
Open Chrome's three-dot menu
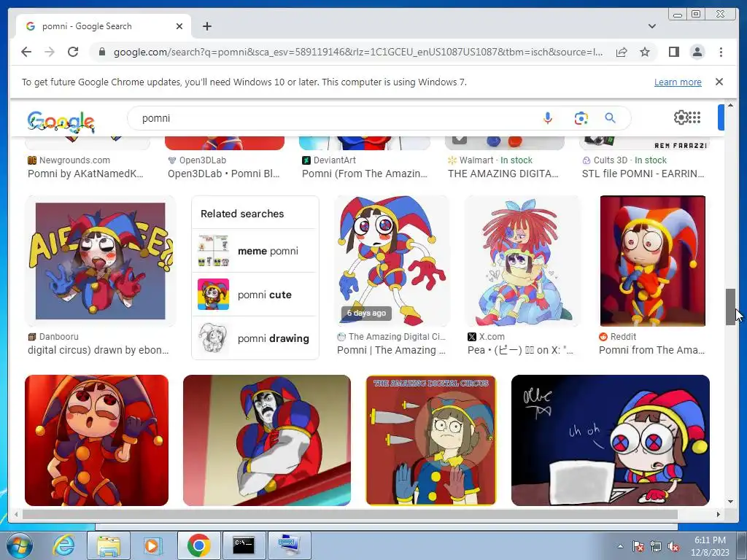click(721, 52)
